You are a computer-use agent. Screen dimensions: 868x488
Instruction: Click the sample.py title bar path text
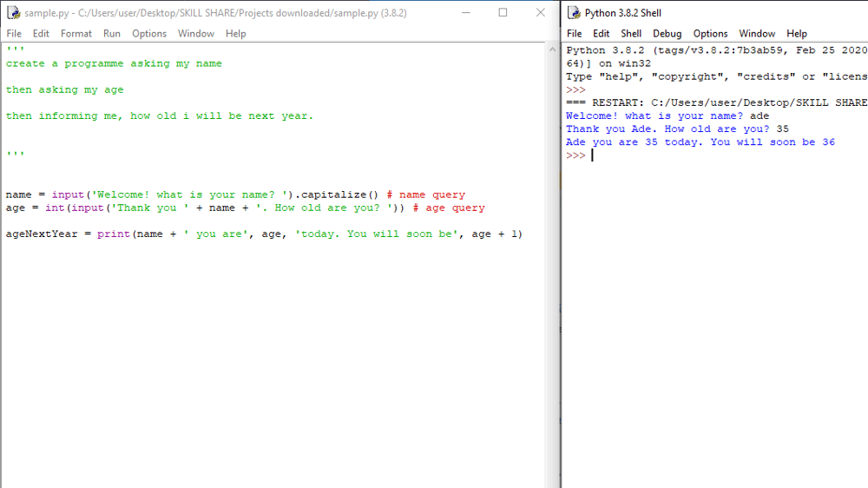(x=215, y=13)
